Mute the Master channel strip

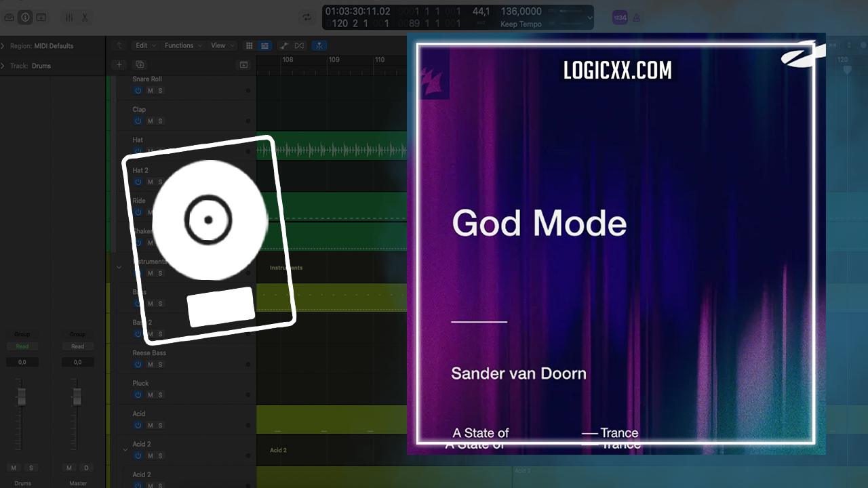[69, 468]
